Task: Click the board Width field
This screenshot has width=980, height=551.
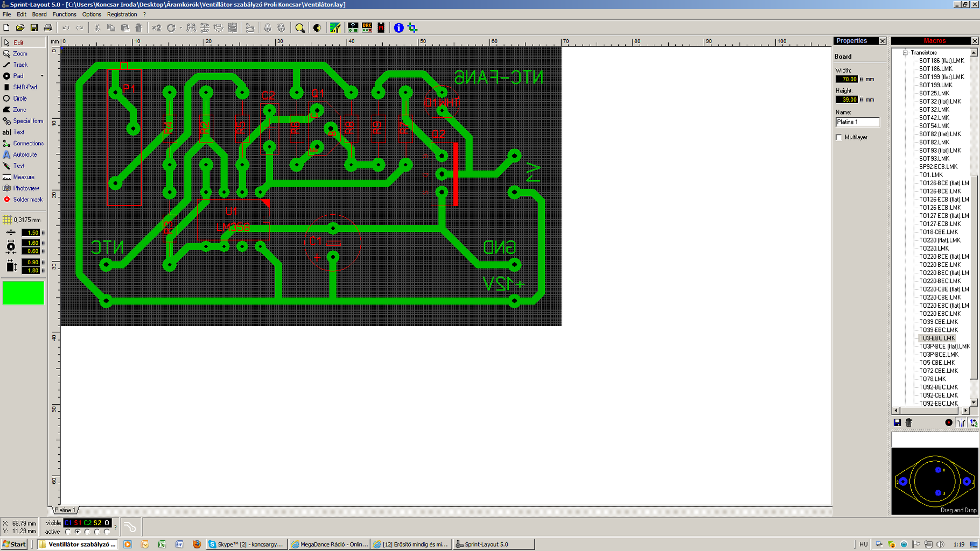Action: tap(847, 79)
